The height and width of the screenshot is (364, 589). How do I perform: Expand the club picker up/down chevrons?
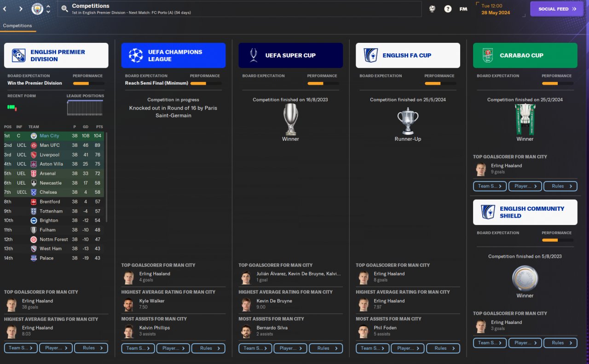[48, 9]
